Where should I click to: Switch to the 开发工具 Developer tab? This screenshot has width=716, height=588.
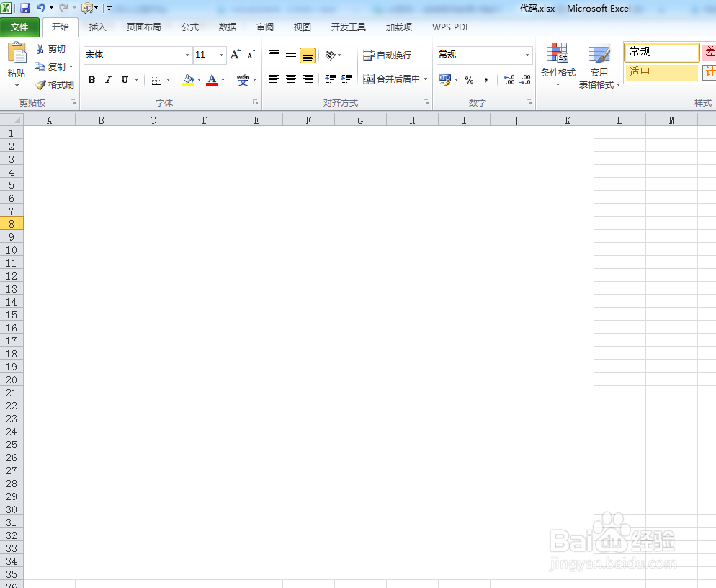tap(349, 27)
